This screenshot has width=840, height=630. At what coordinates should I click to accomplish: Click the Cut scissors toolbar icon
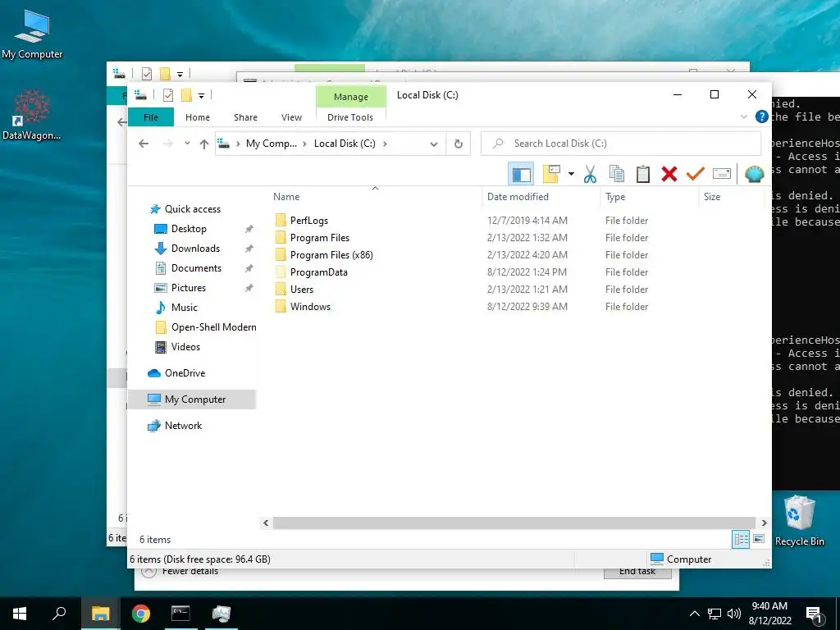click(590, 174)
